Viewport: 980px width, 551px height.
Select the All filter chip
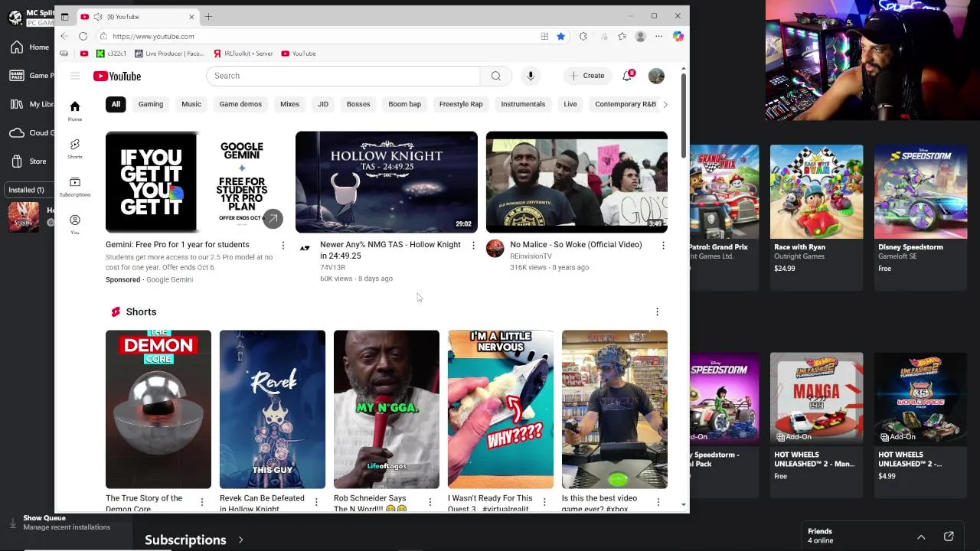116,104
